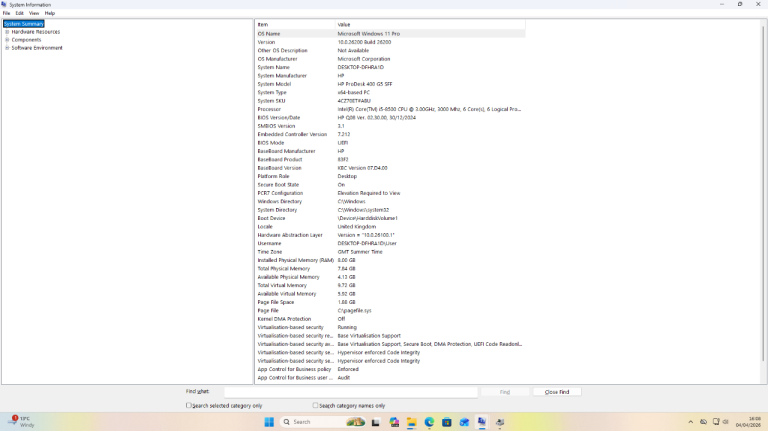Open the weather widget showing Windy
Image resolution: width=768 pixels, height=431 pixels.
click(20, 422)
